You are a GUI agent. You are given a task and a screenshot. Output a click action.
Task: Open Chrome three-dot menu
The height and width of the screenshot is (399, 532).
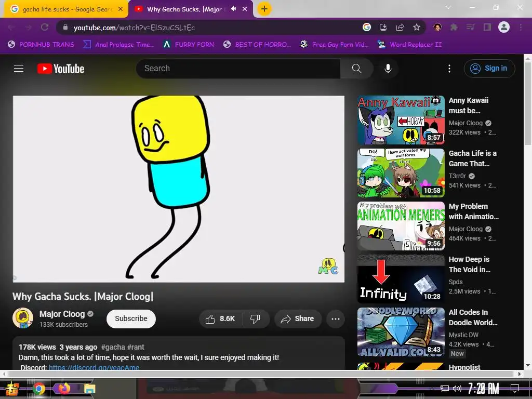click(x=521, y=28)
